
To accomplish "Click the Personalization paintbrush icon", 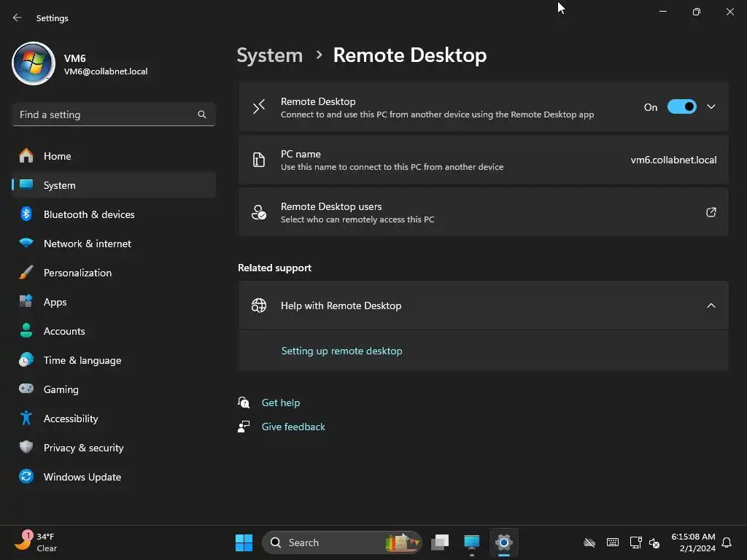I will point(26,273).
